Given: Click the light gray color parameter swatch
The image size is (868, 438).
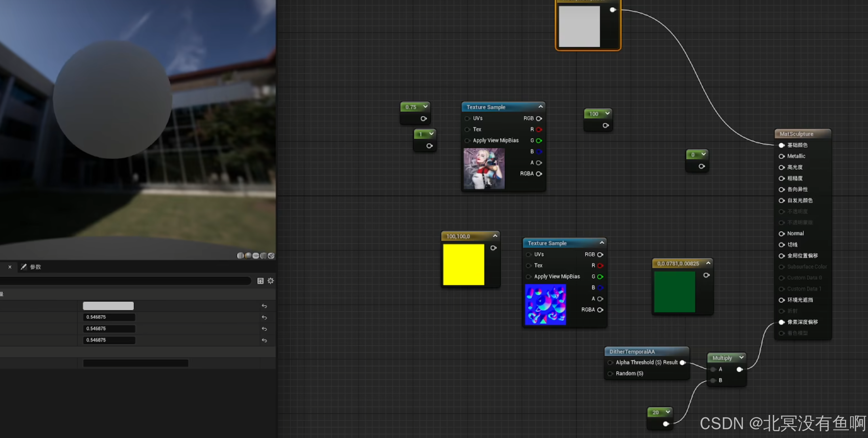Looking at the screenshot, I should (108, 306).
